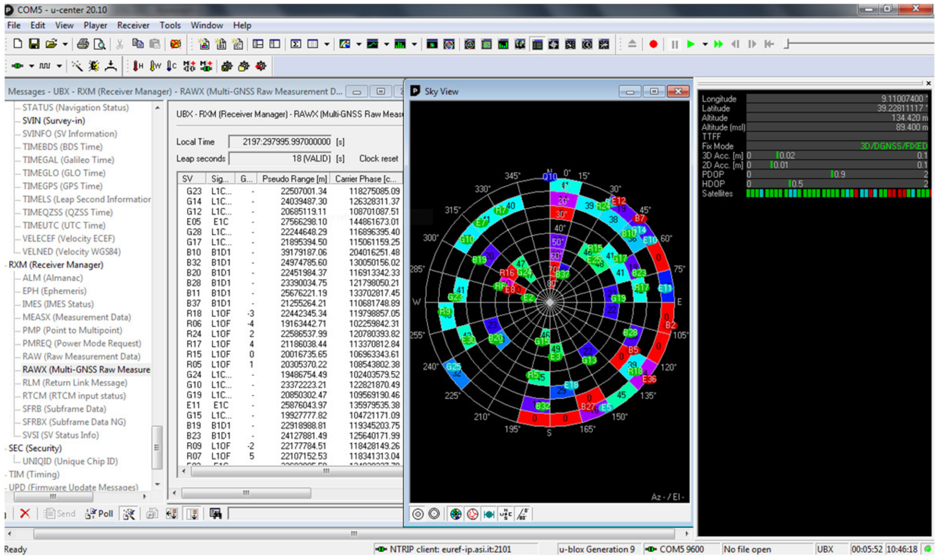Open the Receiver menu

tap(133, 26)
